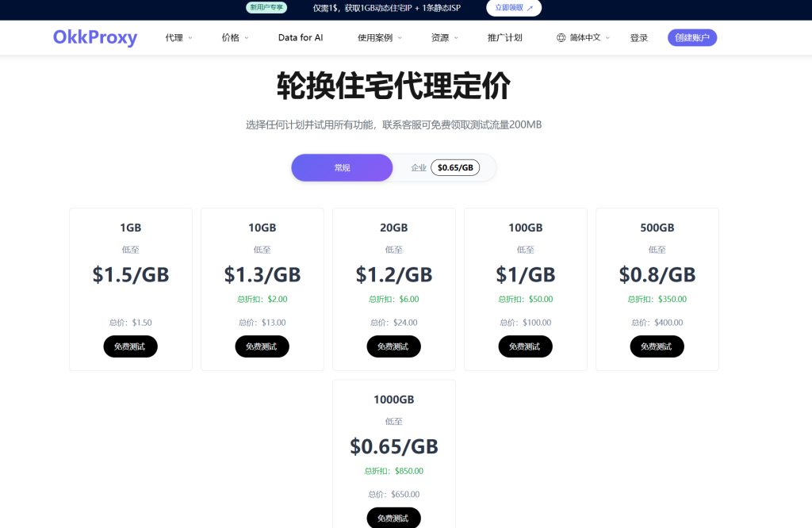This screenshot has height=528, width=812.
Task: Click 登录 to sign in
Action: click(x=639, y=37)
